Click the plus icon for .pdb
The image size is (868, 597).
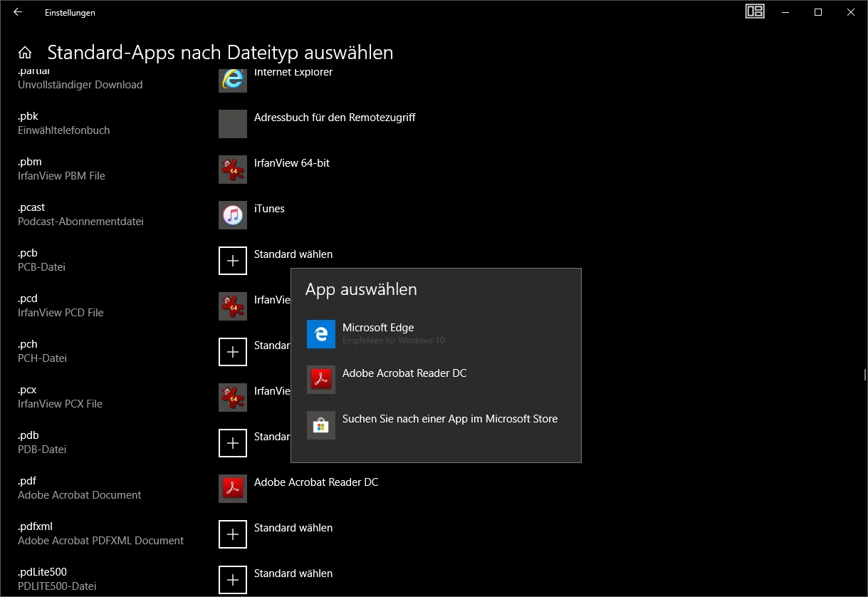(233, 443)
